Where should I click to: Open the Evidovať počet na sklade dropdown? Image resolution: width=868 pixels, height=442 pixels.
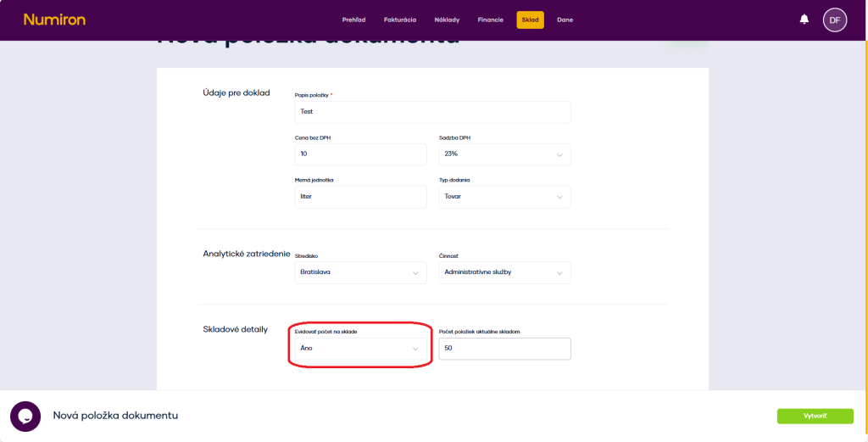click(359, 349)
